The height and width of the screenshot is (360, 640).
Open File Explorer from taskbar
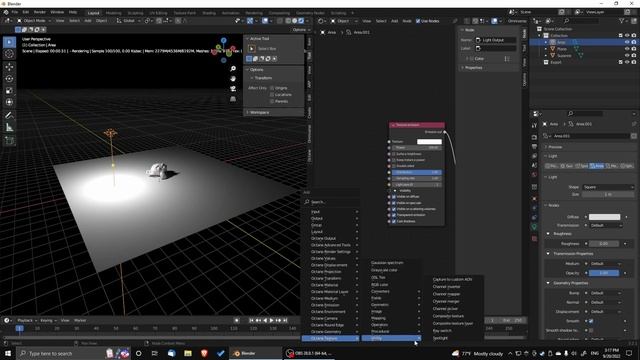[188, 353]
